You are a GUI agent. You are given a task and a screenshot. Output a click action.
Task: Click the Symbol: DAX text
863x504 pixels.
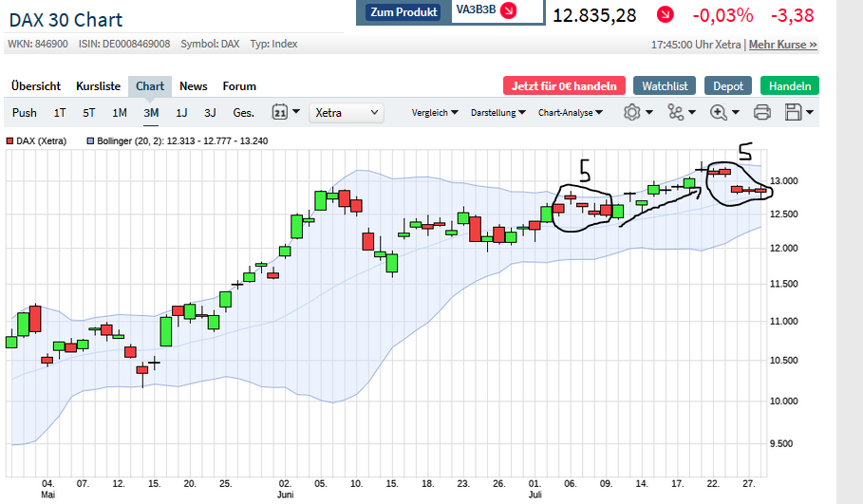coord(210,44)
